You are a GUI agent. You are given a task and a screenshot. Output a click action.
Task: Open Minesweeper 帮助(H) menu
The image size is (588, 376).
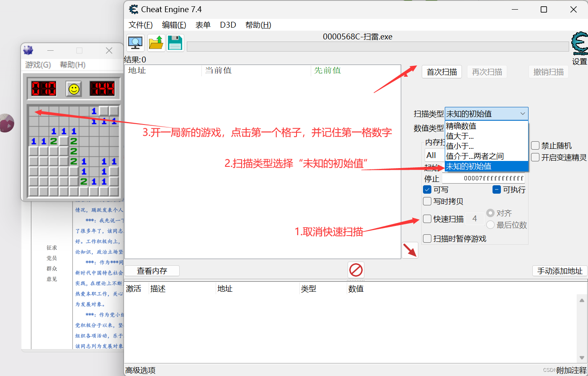(x=73, y=65)
